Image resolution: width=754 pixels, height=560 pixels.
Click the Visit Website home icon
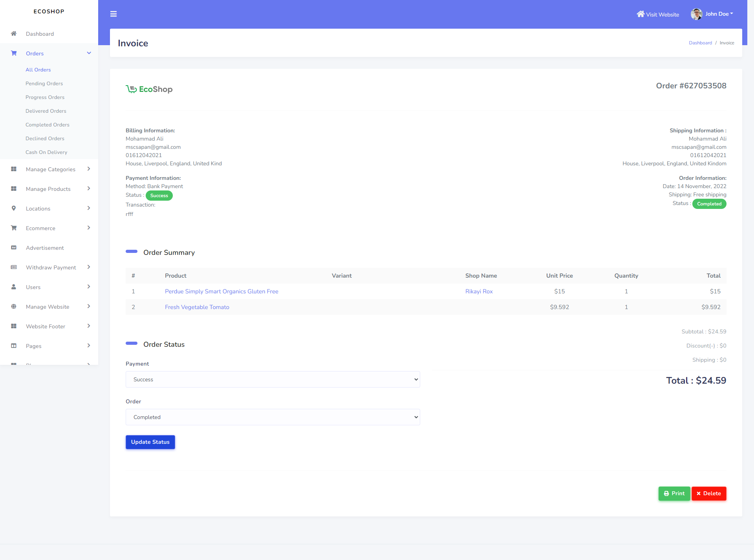(x=640, y=14)
